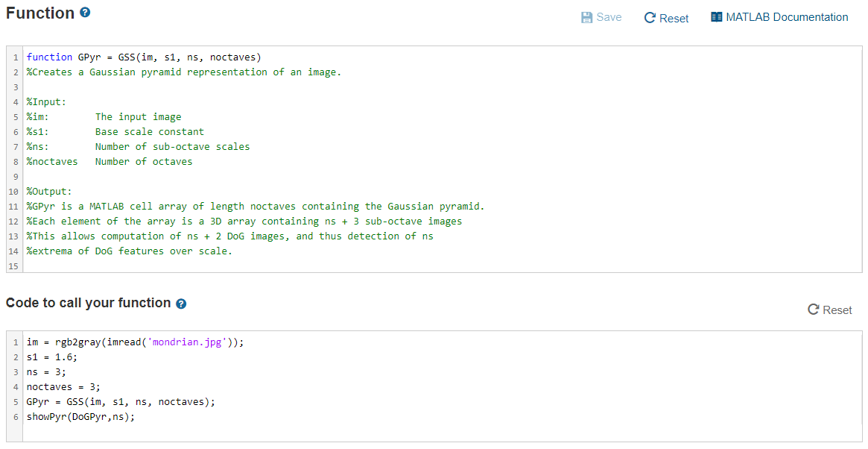
Task: Click the showPyr(DoGPyr,ns) call line
Action: coord(80,416)
